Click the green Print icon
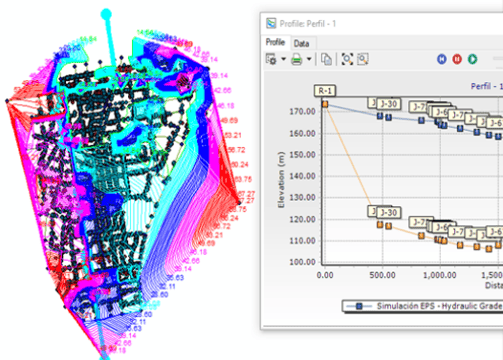This screenshot has height=360, width=503. (296, 60)
